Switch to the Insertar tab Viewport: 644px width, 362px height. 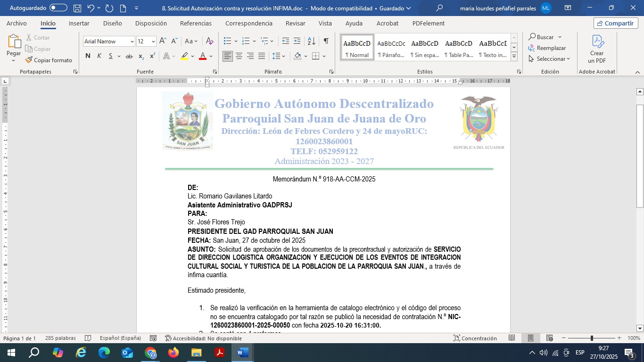coord(79,24)
